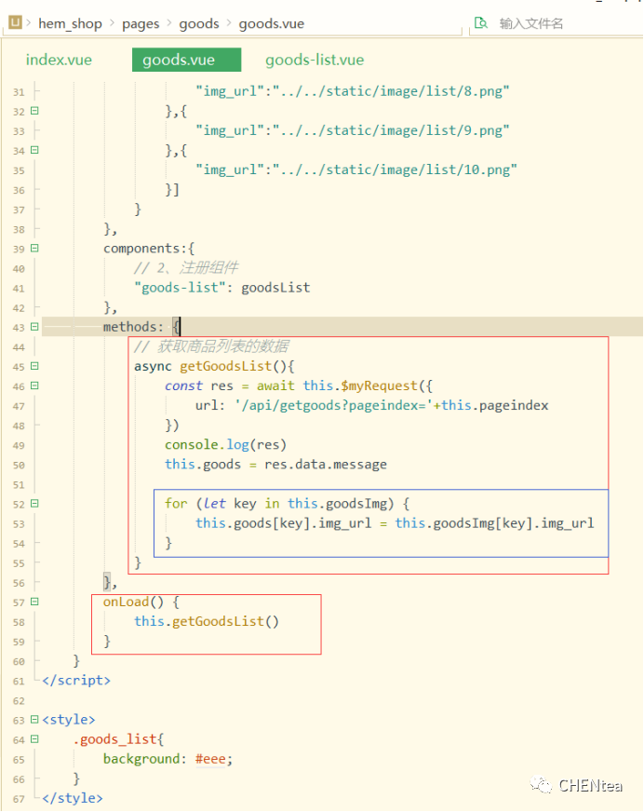Click line number 31 in the gutter
644x812 pixels.
coord(19,92)
